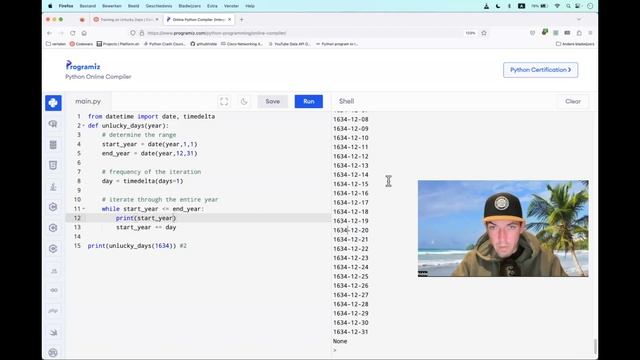Image resolution: width=640 pixels, height=360 pixels.
Task: Collapse the def unlucky_days code fold
Action: pyautogui.click(x=84, y=126)
